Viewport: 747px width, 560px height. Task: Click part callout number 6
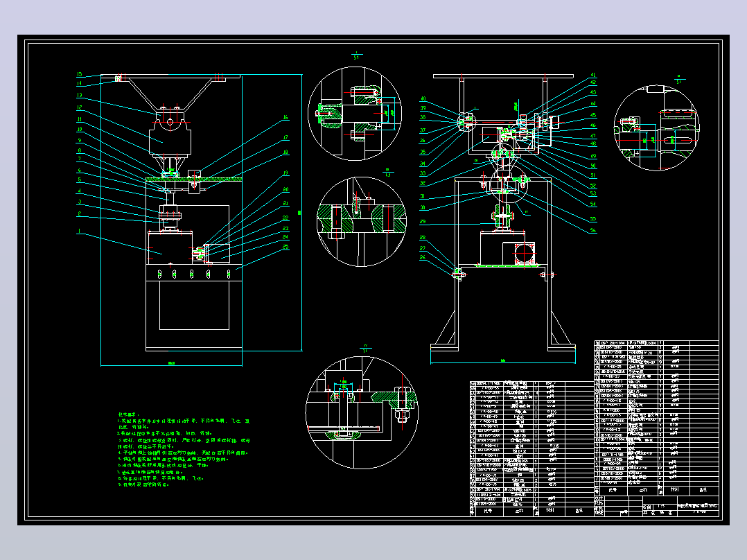click(80, 170)
